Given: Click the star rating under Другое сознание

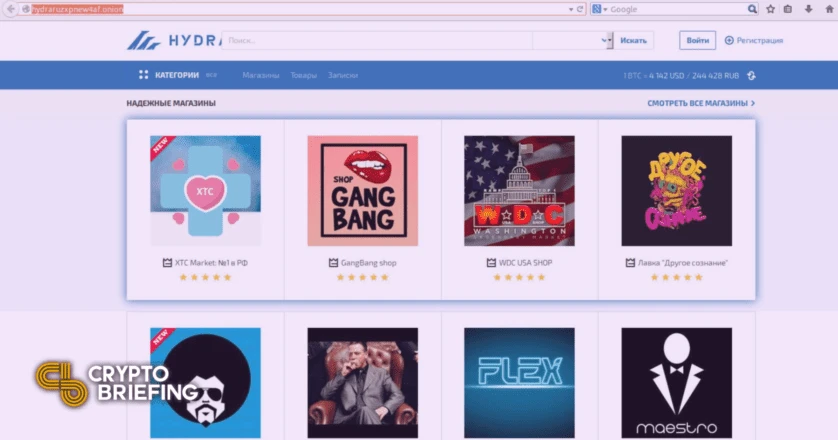Looking at the screenshot, I should (x=677, y=277).
